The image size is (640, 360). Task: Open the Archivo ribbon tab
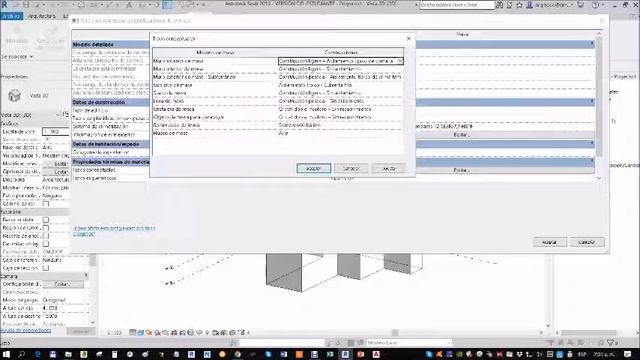pos(12,16)
